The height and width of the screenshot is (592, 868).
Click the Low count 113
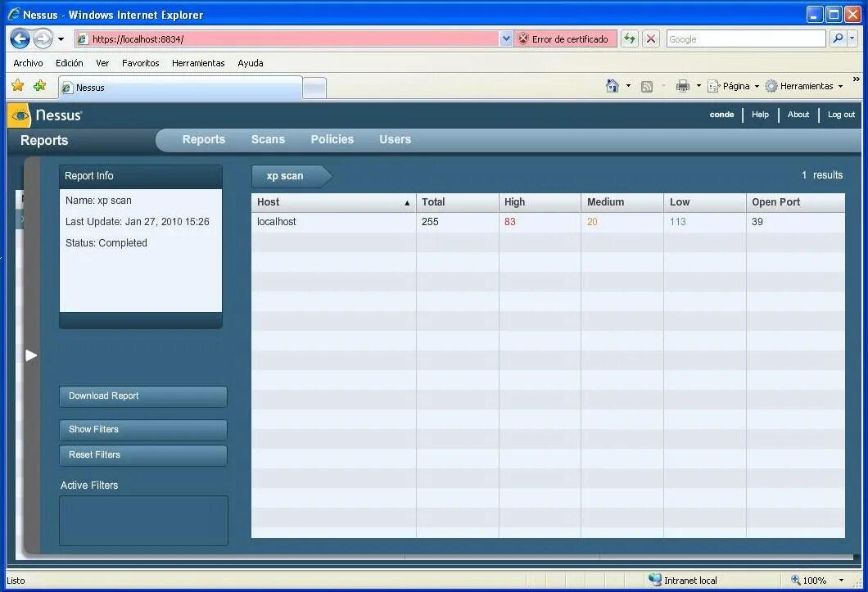point(677,222)
